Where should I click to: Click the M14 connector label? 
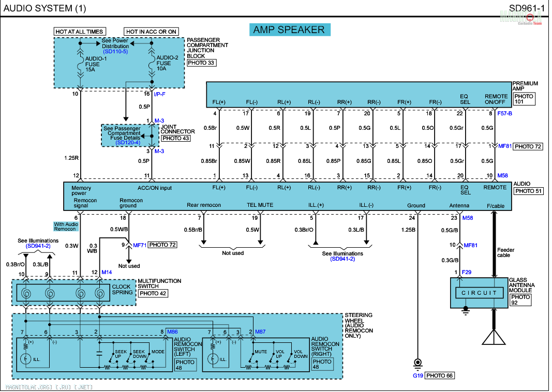pyautogui.click(x=107, y=272)
